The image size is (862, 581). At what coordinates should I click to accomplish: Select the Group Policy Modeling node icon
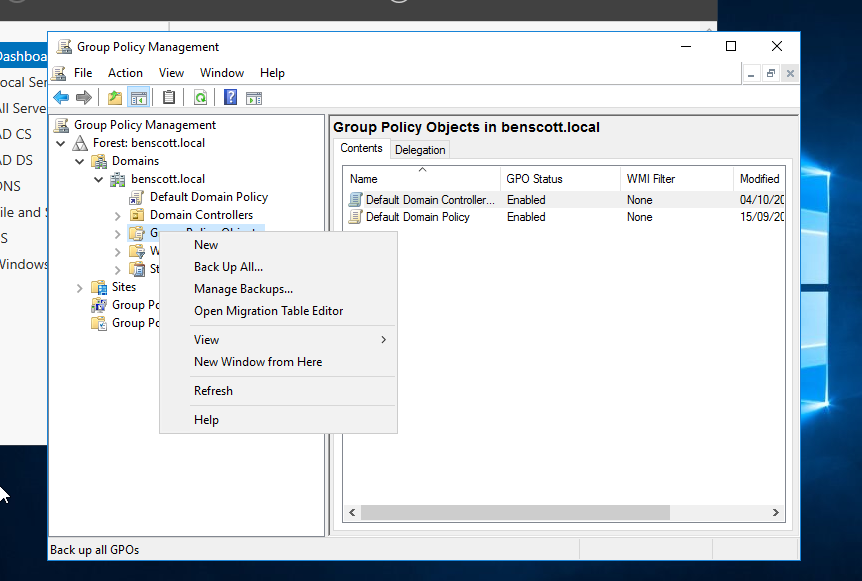pos(99,305)
